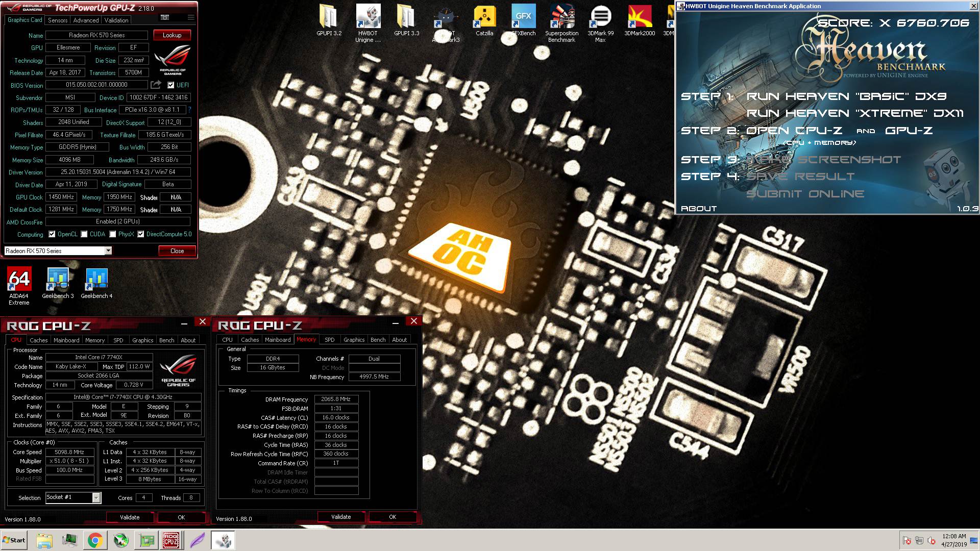Click the BIOS export share icon in GPU-Z
Screen dimensions: 980x551
156,85
